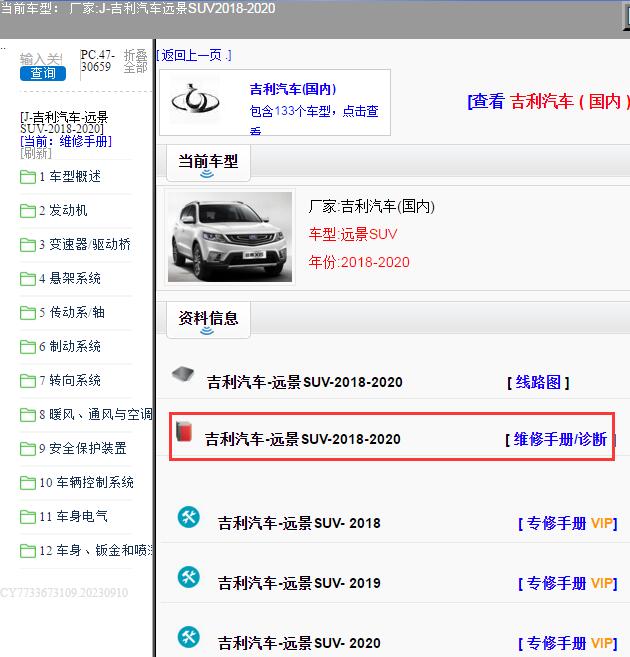Expand the 1 车型概述 tree item
The width and height of the screenshot is (630, 657).
(x=70, y=177)
